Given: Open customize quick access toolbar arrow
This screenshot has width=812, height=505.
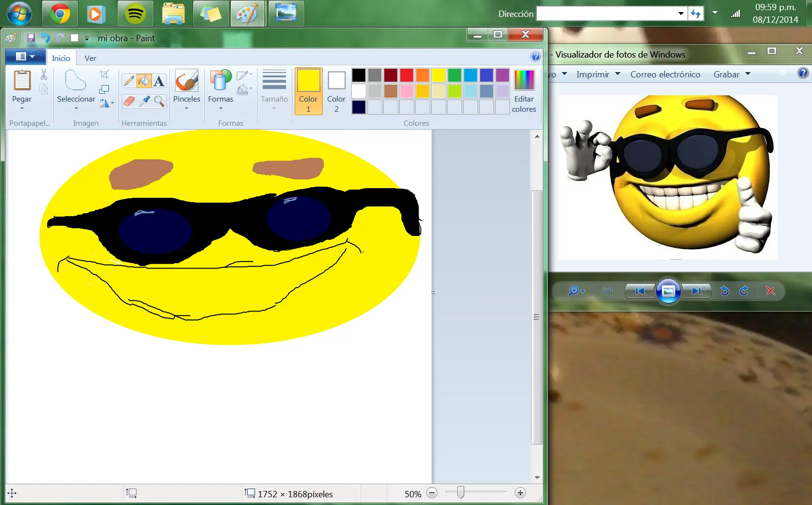Looking at the screenshot, I should (87, 38).
